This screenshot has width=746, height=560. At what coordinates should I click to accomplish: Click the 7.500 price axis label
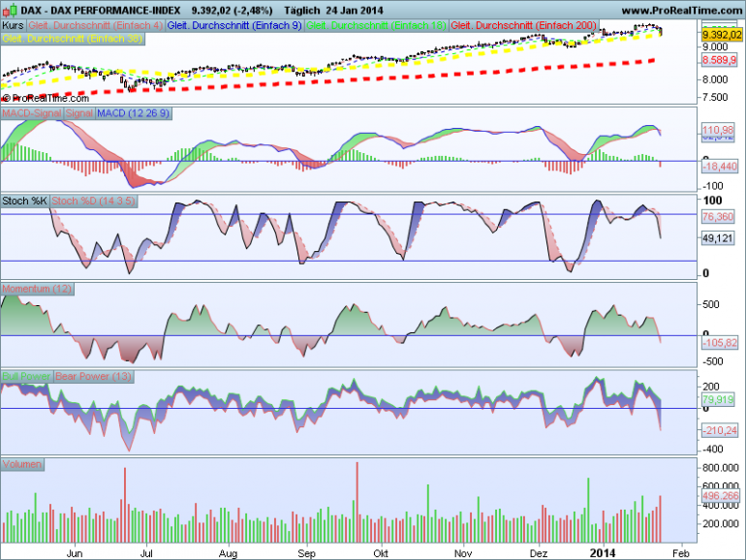[x=715, y=97]
